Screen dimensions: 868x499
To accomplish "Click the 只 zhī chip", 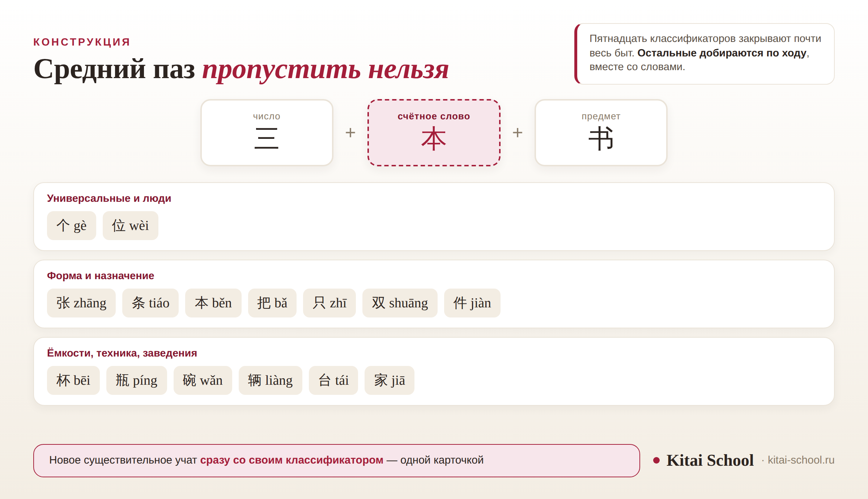I will click(329, 303).
